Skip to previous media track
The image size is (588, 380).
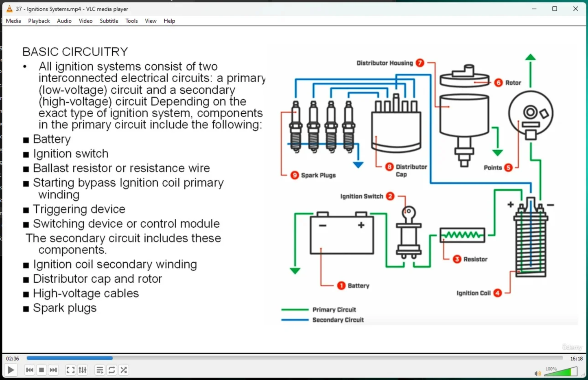tap(29, 370)
